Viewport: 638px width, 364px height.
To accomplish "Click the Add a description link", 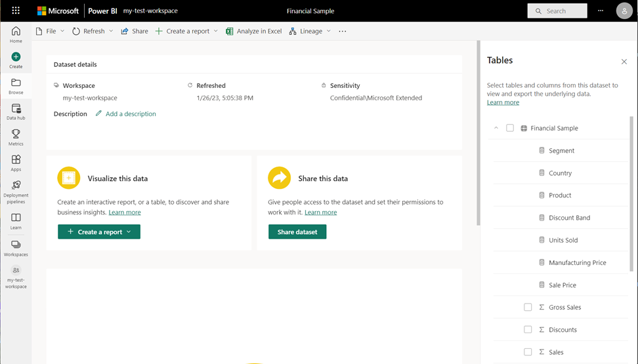I will coord(131,114).
